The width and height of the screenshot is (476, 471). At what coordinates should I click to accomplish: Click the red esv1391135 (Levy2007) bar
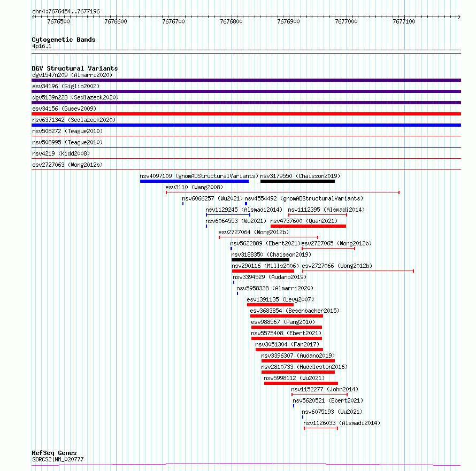[270, 305]
